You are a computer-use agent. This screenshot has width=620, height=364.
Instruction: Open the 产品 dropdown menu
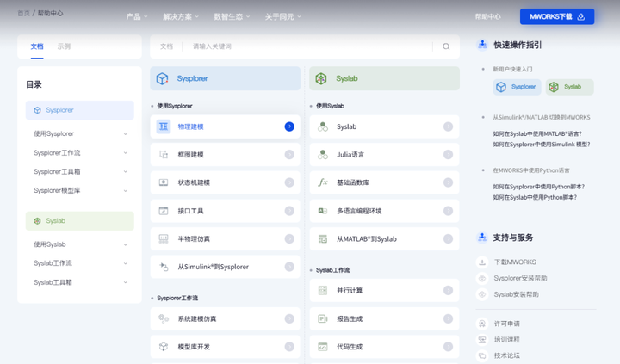[137, 16]
